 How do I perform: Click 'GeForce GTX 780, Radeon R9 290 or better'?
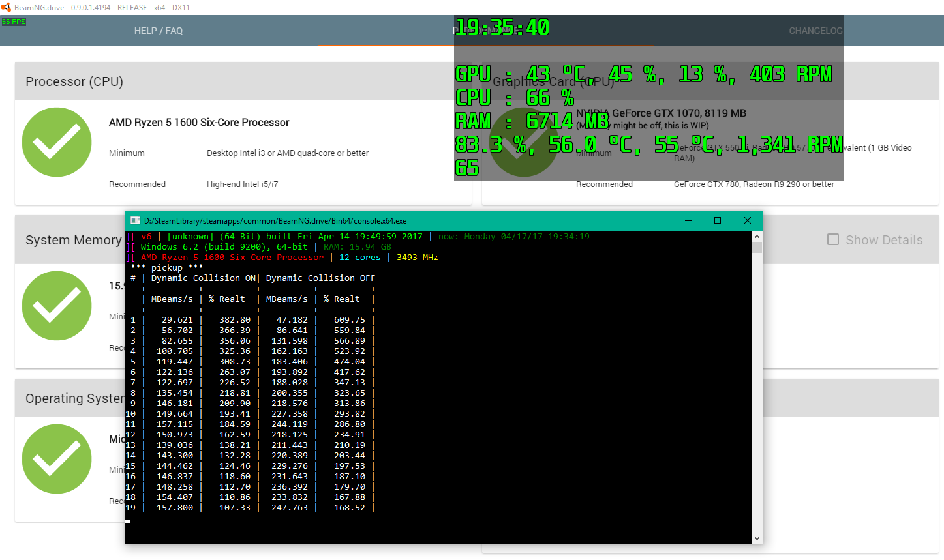tap(754, 184)
